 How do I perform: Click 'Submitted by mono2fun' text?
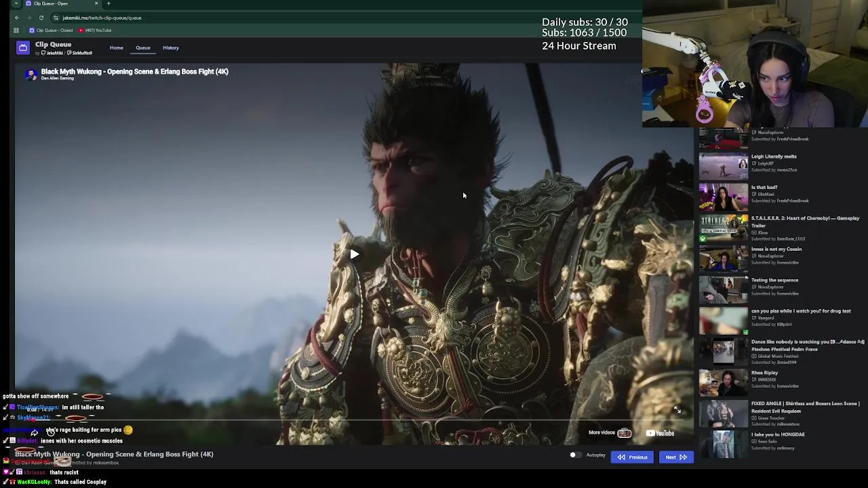click(x=774, y=170)
